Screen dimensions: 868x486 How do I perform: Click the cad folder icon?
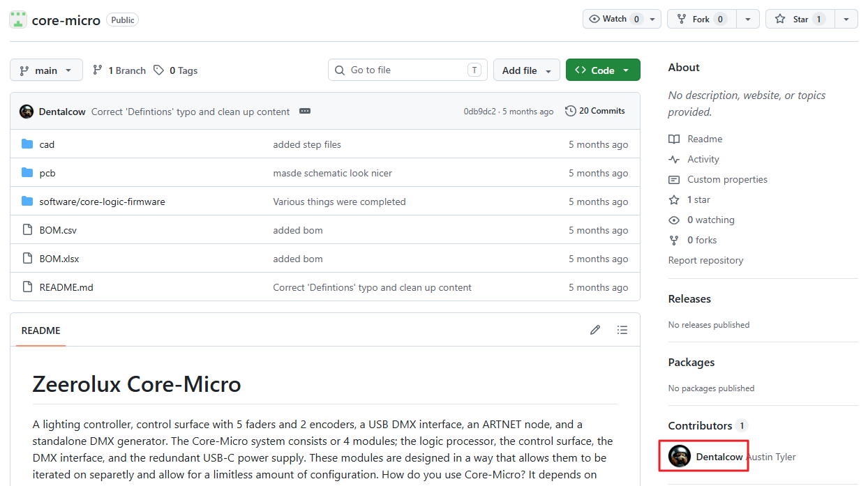(x=27, y=144)
